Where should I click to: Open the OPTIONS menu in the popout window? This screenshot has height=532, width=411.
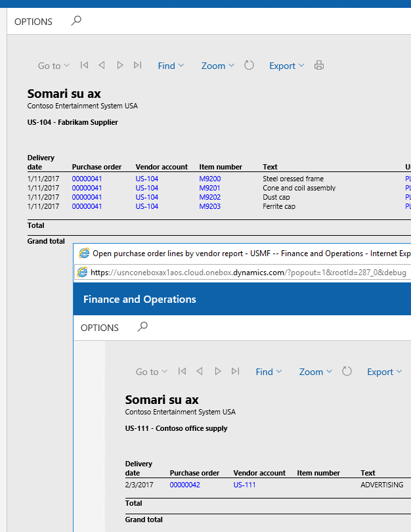[x=100, y=328]
